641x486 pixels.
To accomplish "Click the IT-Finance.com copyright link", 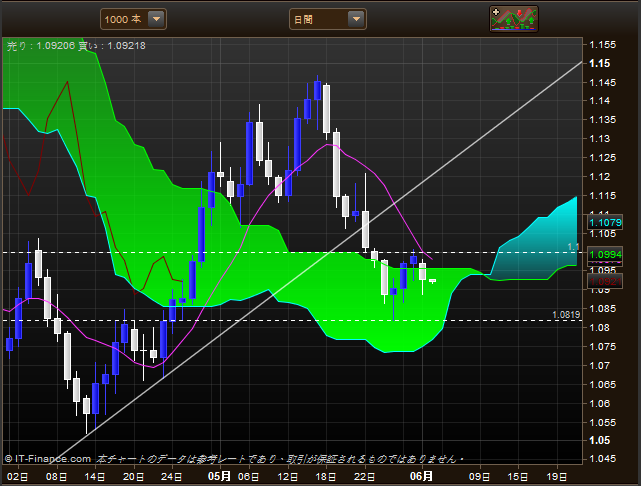I will [x=48, y=459].
